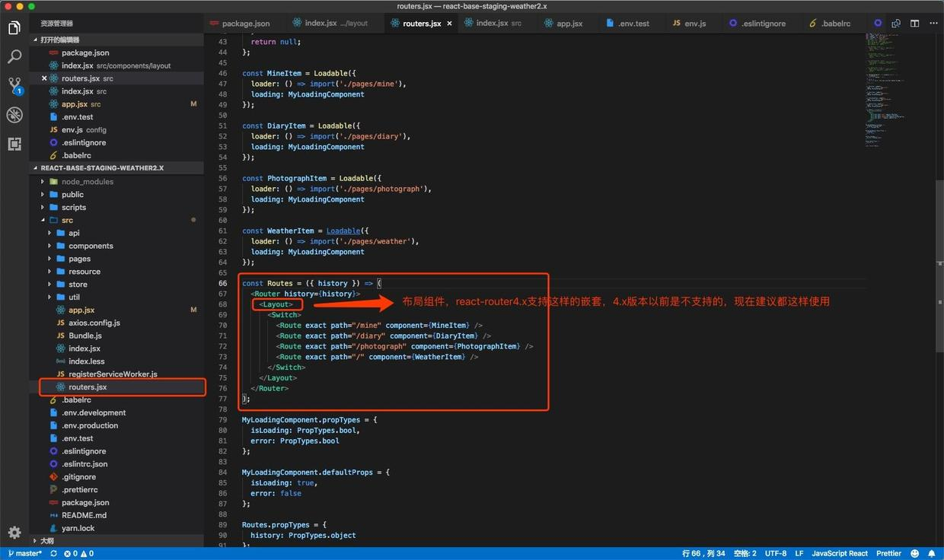Image resolution: width=944 pixels, height=560 pixels.
Task: Click the line 66 column 34 position indicator
Action: pyautogui.click(x=703, y=553)
